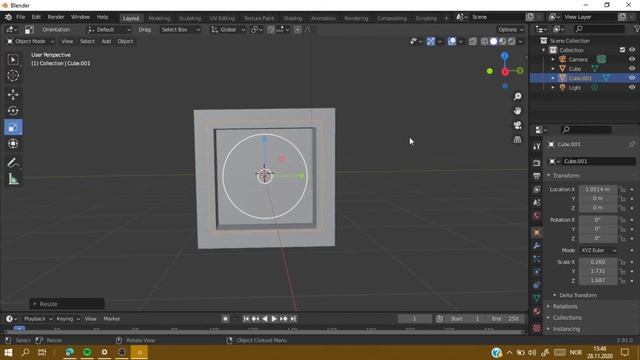Open the Output properties tab

click(x=536, y=176)
